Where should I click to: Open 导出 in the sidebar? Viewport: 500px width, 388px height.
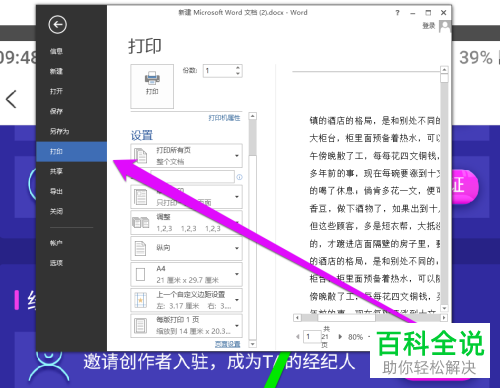[56, 191]
